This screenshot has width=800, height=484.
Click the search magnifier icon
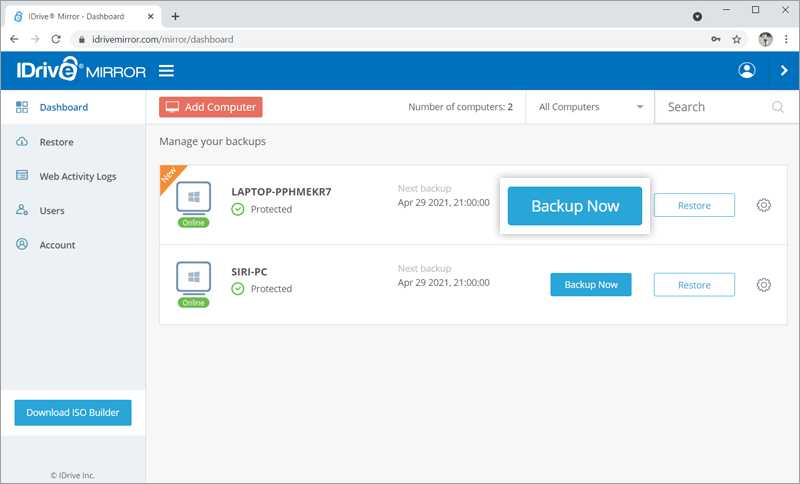pyautogui.click(x=778, y=107)
